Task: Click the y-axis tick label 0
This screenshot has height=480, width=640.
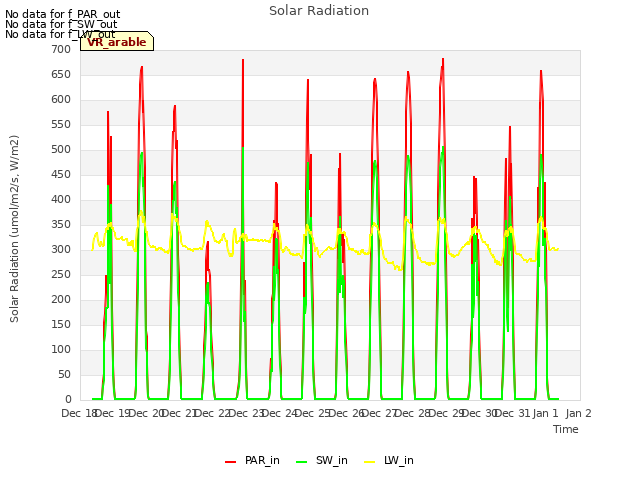Action: coord(68,399)
